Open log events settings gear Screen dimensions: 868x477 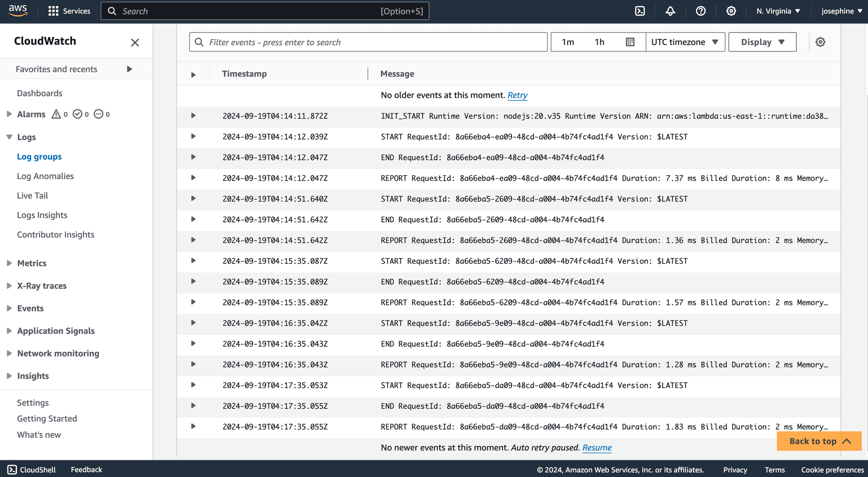[820, 42]
